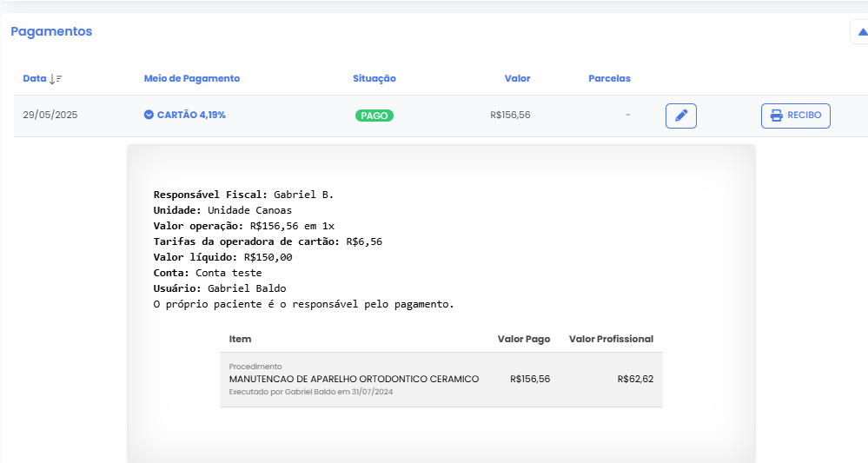Click the Valor Pago column header
Image resolution: width=868 pixels, height=463 pixels.
coord(524,339)
